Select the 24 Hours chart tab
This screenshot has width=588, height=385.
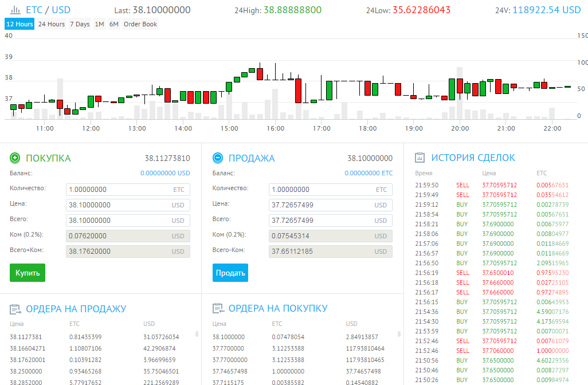pos(52,24)
